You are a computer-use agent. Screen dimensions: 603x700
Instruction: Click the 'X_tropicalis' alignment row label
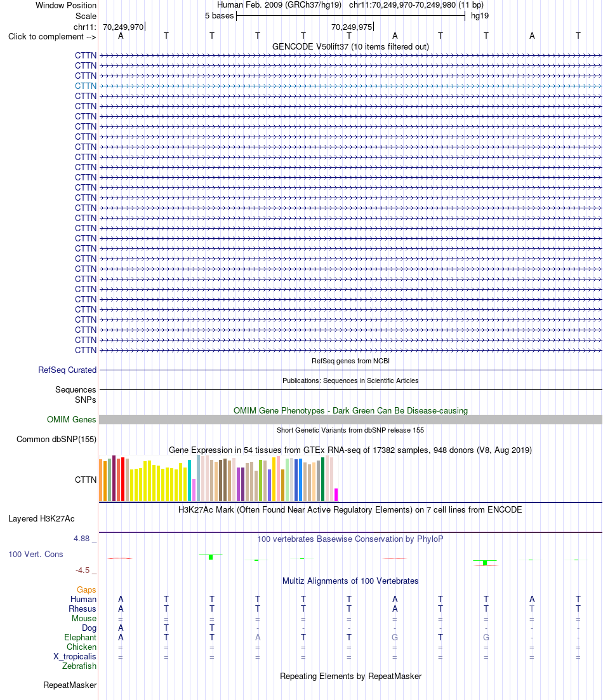point(75,656)
